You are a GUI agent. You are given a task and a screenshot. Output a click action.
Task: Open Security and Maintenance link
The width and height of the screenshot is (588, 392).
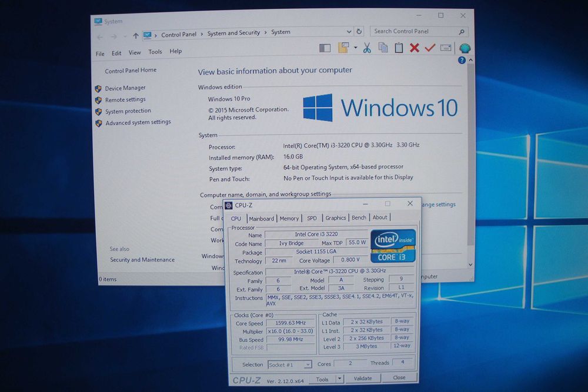142,259
